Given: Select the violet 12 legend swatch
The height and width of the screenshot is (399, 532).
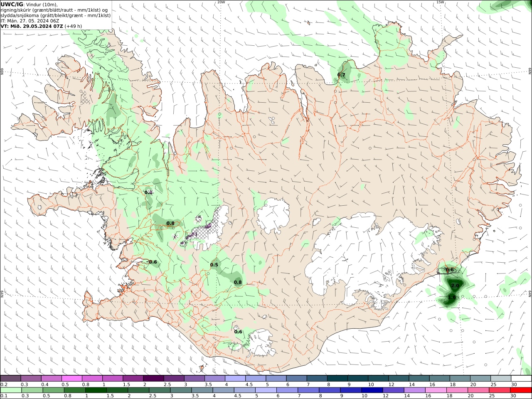Looking at the screenshot, I should [393, 390].
